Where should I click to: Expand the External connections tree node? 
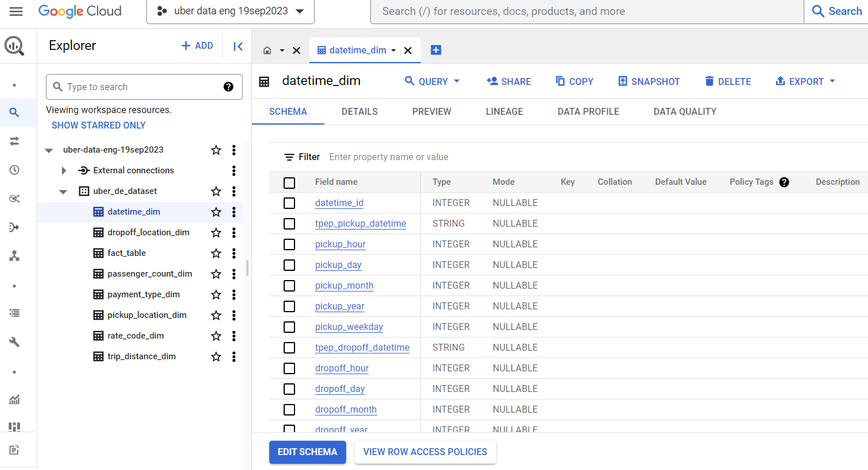pyautogui.click(x=63, y=170)
